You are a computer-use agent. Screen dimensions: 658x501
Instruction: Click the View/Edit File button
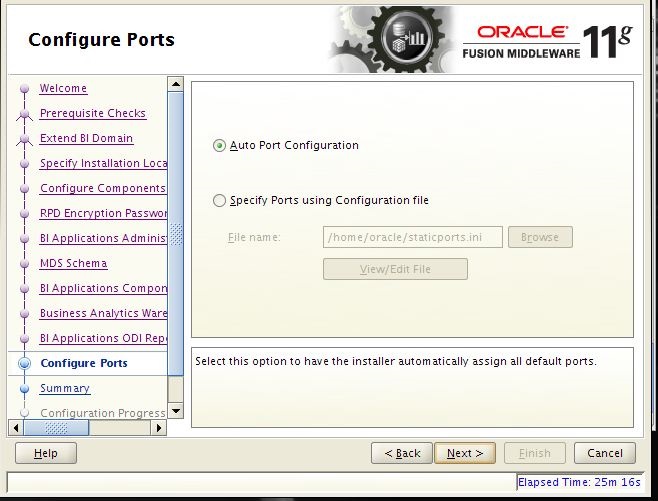pyautogui.click(x=395, y=269)
